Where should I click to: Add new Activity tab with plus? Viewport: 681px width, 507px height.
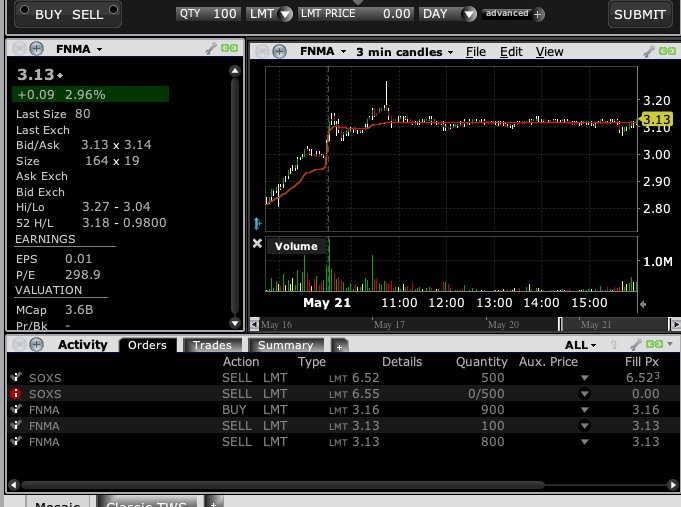tap(340, 346)
